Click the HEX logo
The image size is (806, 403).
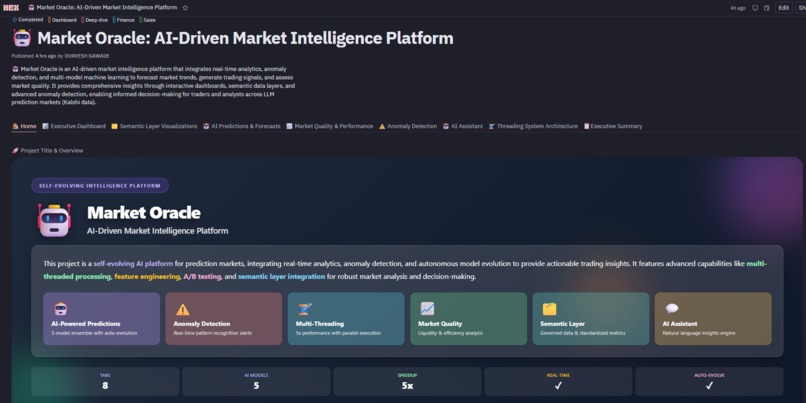pyautogui.click(x=11, y=8)
